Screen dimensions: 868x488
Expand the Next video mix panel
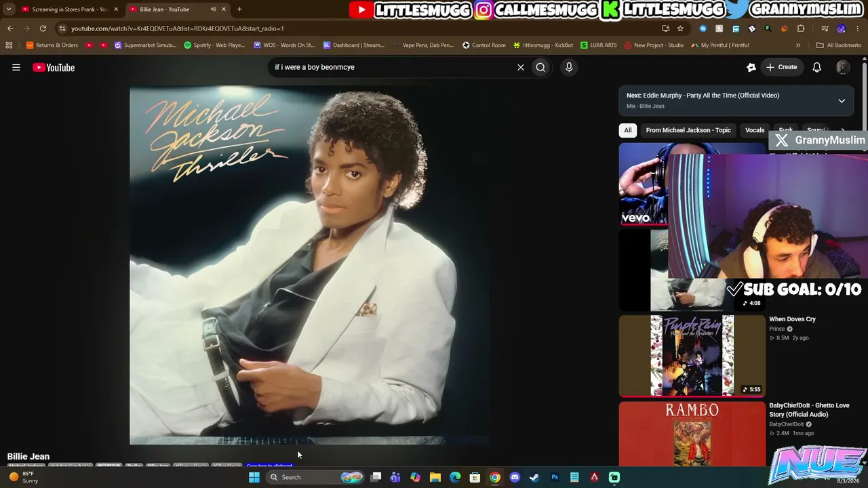tap(842, 101)
